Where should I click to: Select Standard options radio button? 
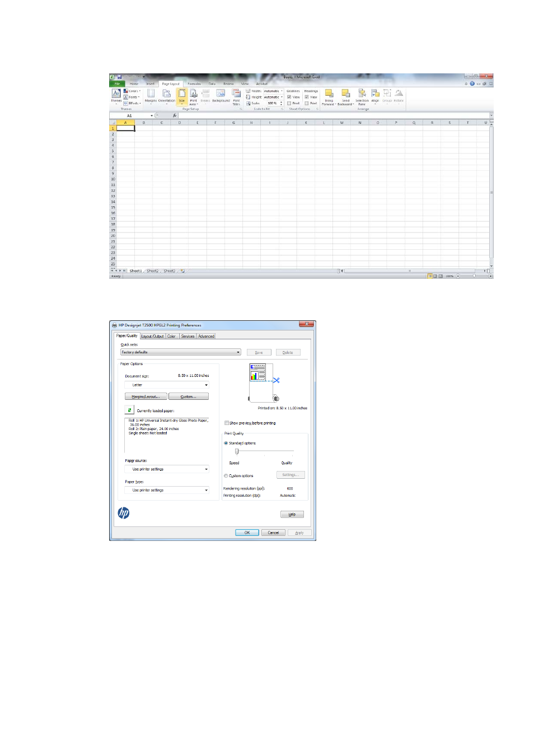(x=226, y=443)
